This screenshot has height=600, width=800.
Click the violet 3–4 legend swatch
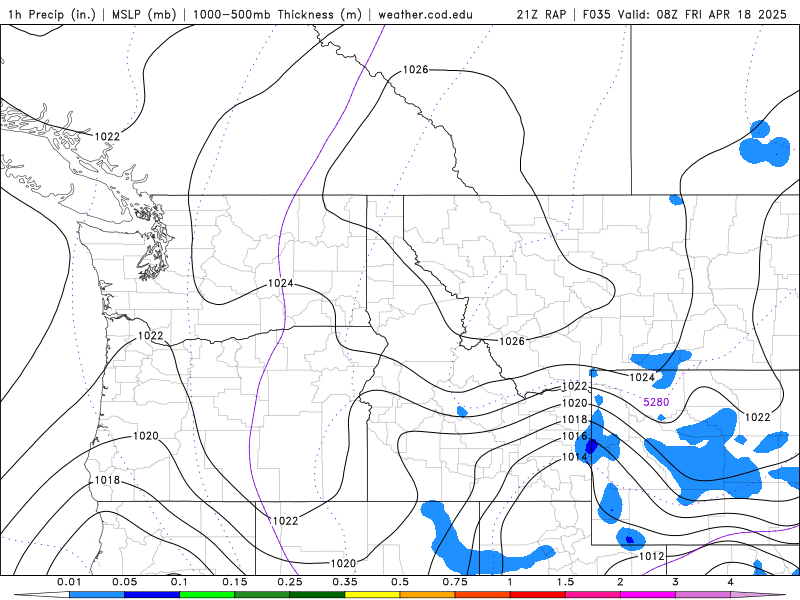703,595
